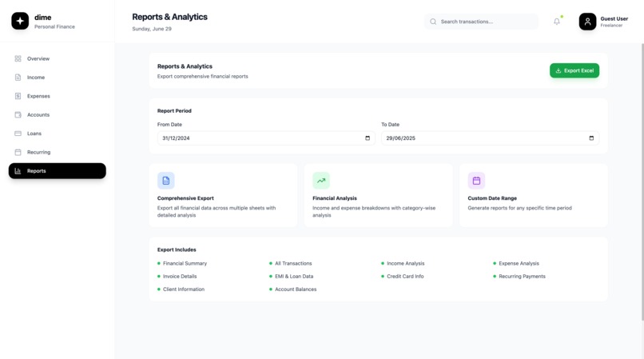The image size is (644, 359).
Task: Click the Guest User name
Action: click(614, 18)
